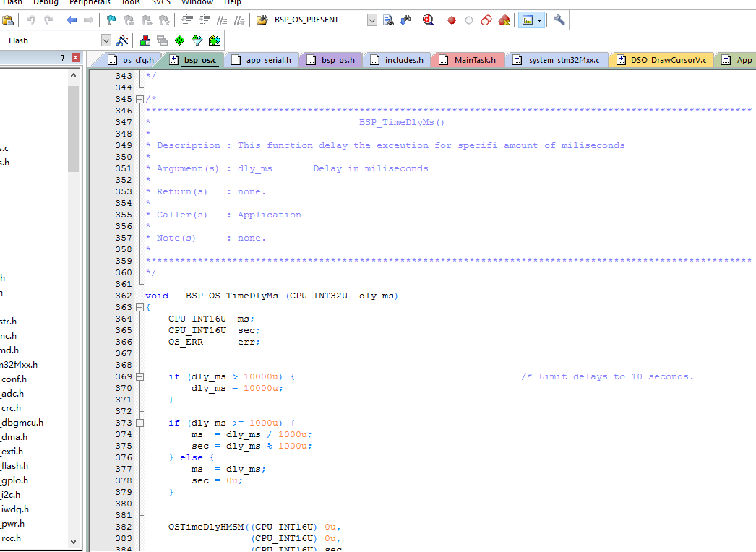Collapse if block at line 373

(x=139, y=423)
